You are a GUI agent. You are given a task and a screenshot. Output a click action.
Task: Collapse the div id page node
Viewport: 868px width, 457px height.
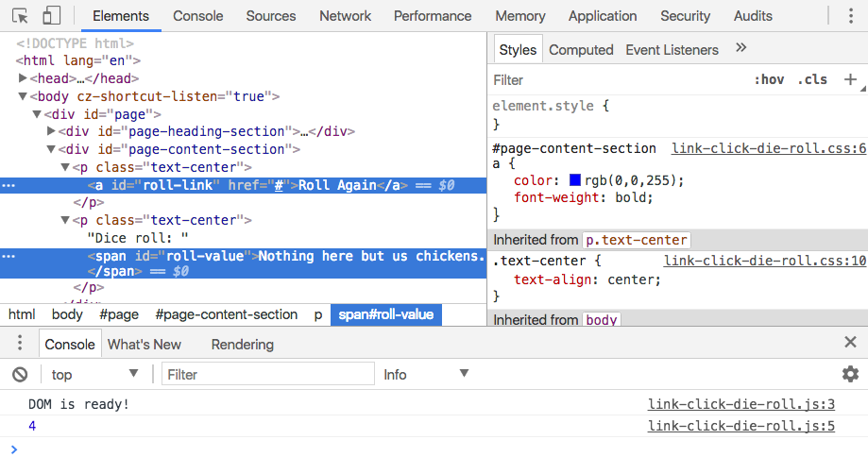(x=37, y=114)
